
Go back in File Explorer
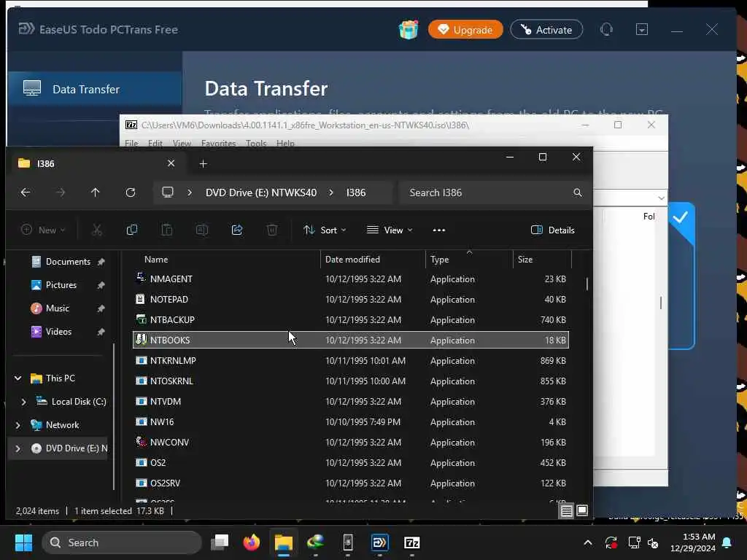(26, 192)
